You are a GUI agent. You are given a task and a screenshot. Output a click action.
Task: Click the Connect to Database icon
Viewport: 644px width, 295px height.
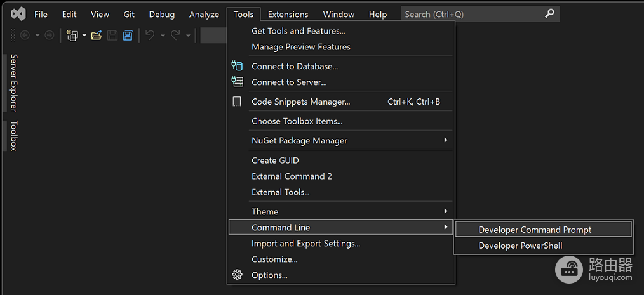click(x=237, y=65)
